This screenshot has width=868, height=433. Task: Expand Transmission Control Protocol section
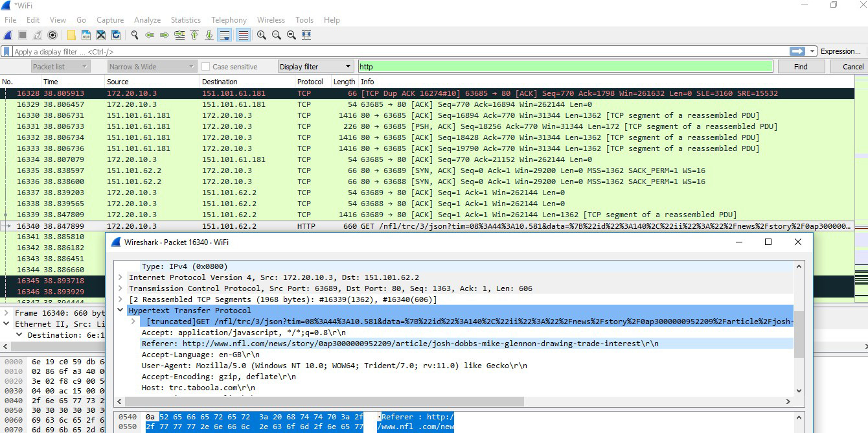click(x=121, y=288)
